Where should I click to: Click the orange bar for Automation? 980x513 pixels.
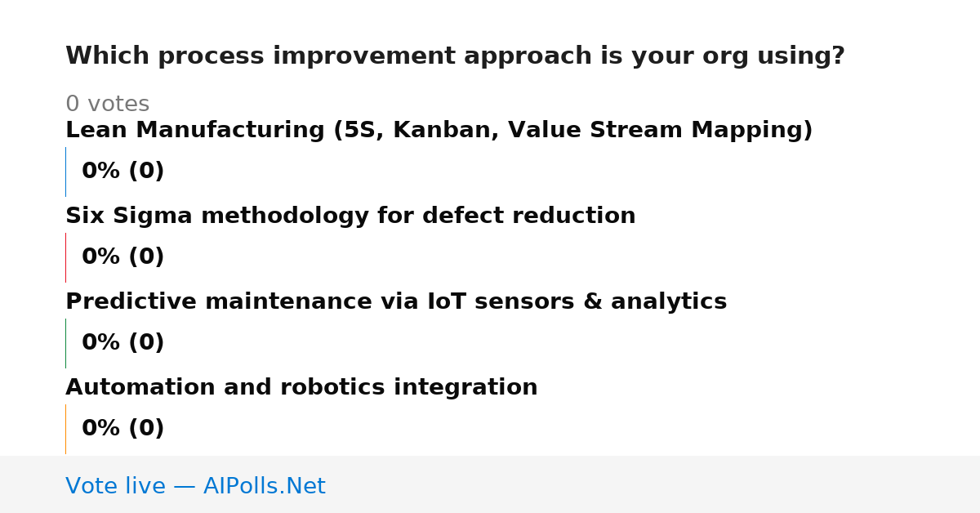coord(65,429)
